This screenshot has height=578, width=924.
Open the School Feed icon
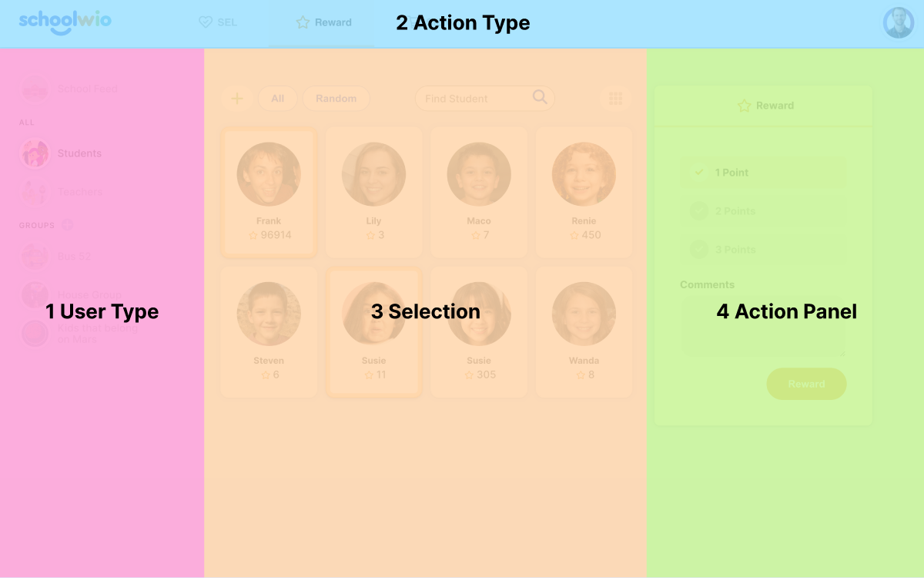pyautogui.click(x=35, y=89)
